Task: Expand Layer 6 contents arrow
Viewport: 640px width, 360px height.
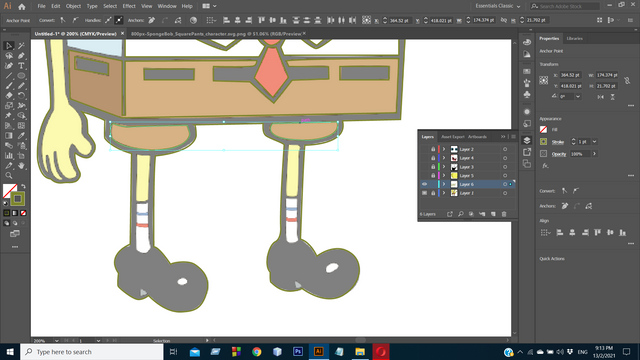Action: coord(444,184)
